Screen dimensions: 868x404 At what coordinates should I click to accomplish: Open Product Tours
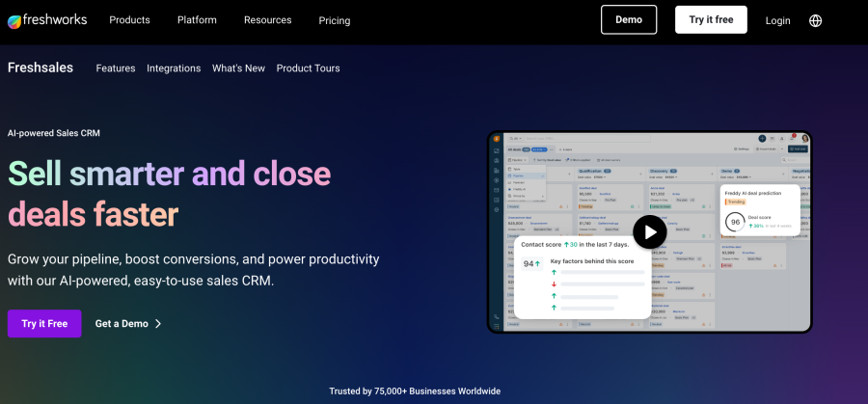(x=308, y=68)
